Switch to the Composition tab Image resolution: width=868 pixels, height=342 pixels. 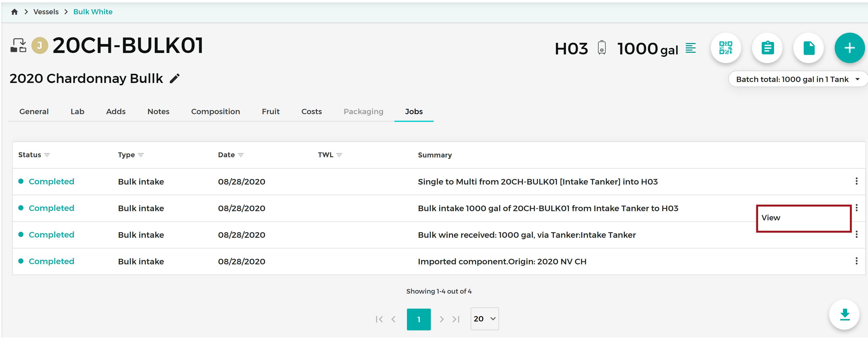pos(215,112)
